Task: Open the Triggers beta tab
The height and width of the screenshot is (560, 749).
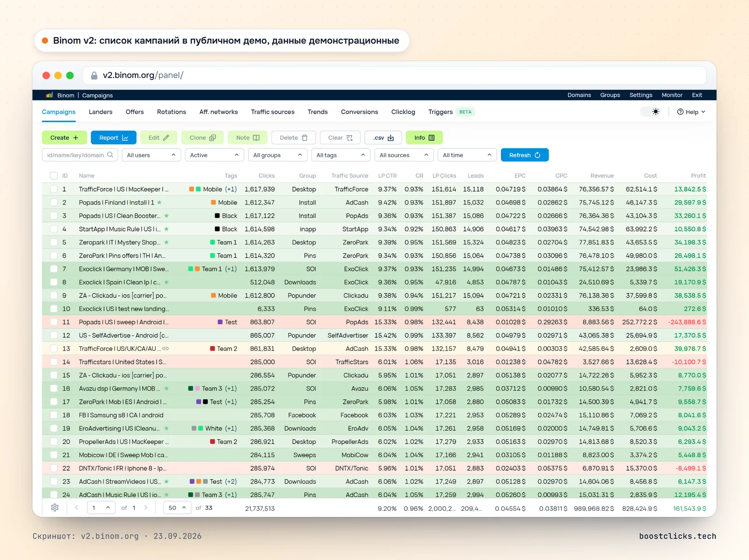Action: tap(451, 112)
